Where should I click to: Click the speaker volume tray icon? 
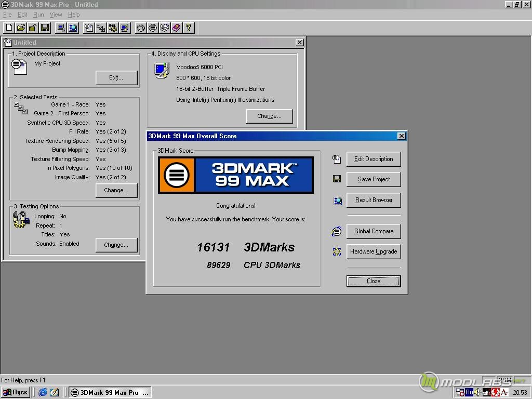click(477, 393)
